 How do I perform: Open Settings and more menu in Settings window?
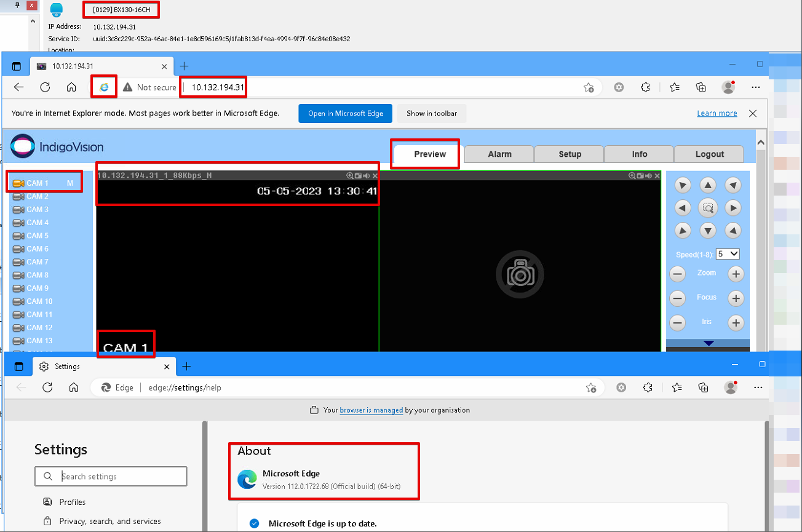[x=757, y=387]
